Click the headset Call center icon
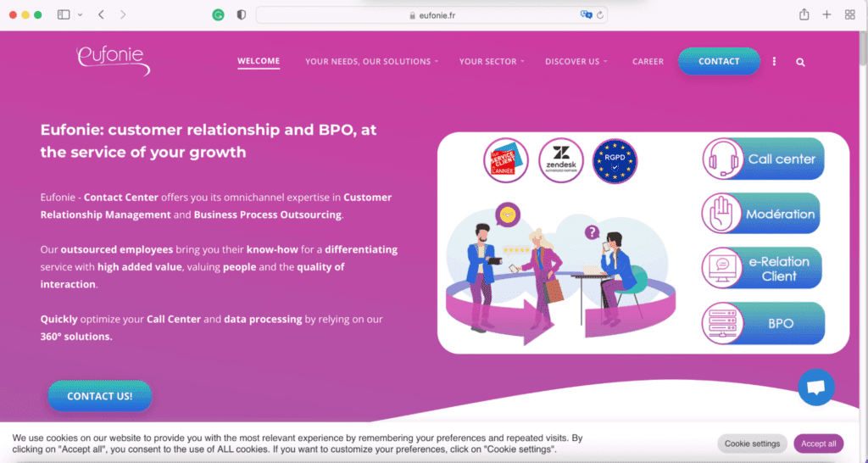The width and height of the screenshot is (868, 463). pyautogui.click(x=724, y=159)
